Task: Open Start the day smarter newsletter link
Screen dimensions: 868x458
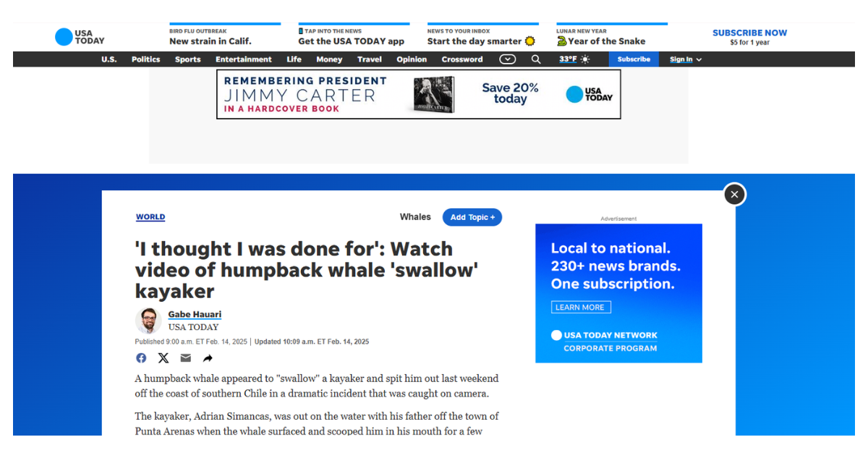Action: [x=481, y=36]
